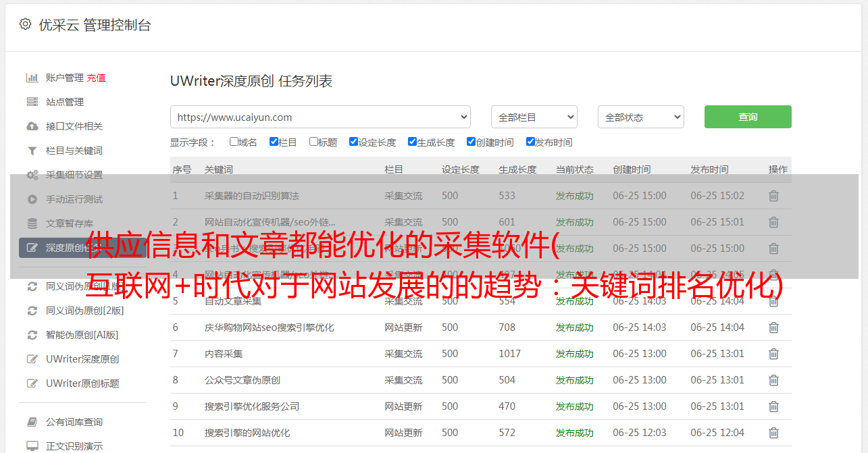This screenshot has height=453, width=868.
Task: Open the 全部栏目 dropdown
Action: pyautogui.click(x=534, y=117)
